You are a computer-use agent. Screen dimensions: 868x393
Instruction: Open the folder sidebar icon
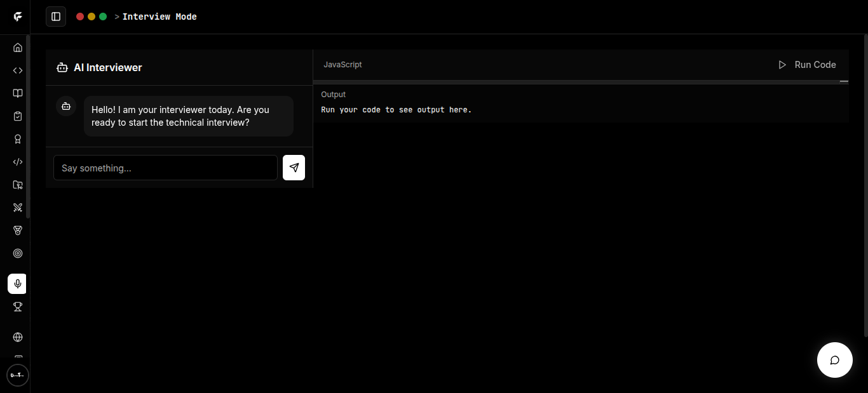click(x=18, y=185)
